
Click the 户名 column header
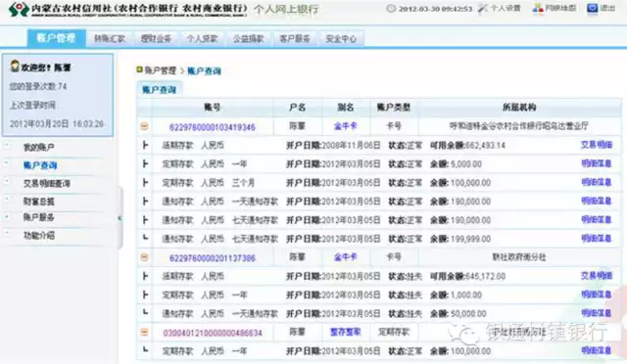click(x=298, y=108)
